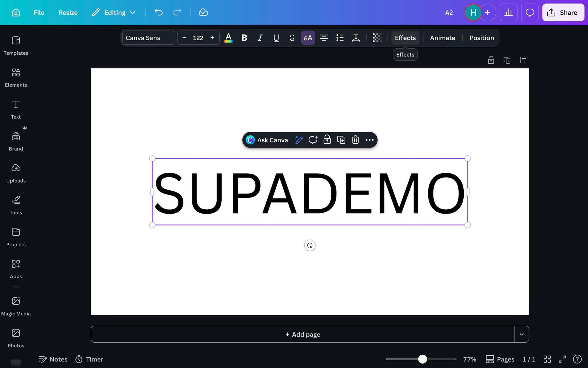The width and height of the screenshot is (588, 368).
Task: Open the Animate tab
Action: point(442,38)
